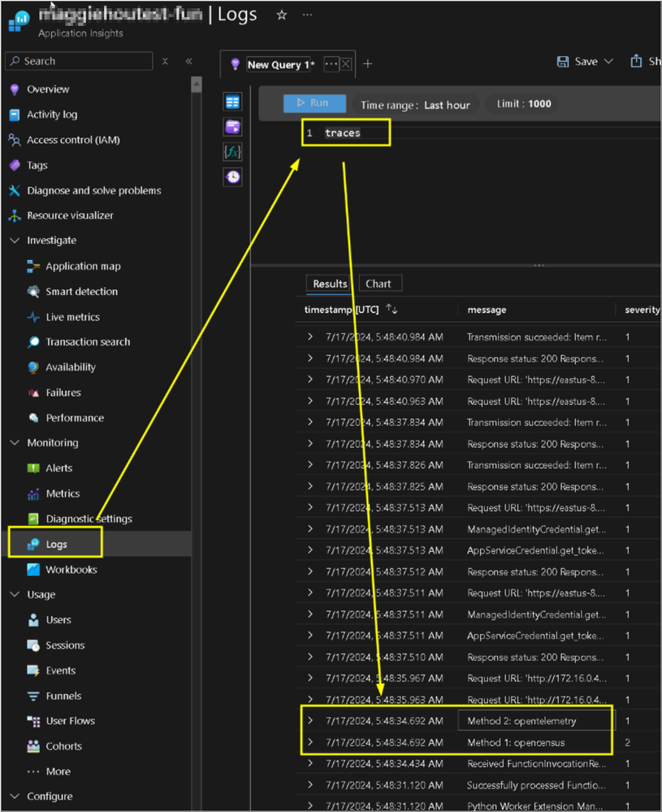Collapse the Monitoring section
The image size is (662, 812).
click(x=15, y=443)
